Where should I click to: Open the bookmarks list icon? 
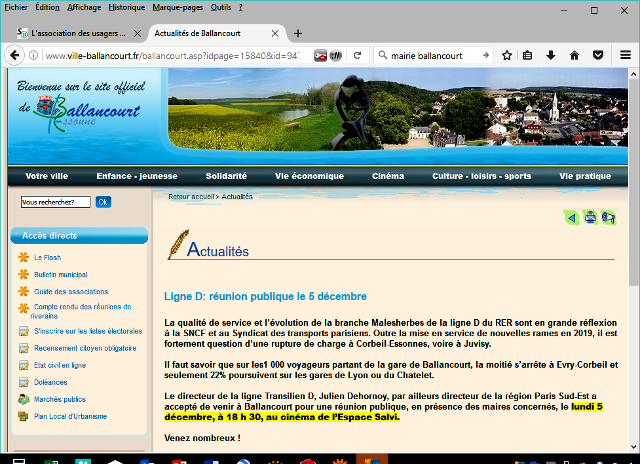click(527, 55)
